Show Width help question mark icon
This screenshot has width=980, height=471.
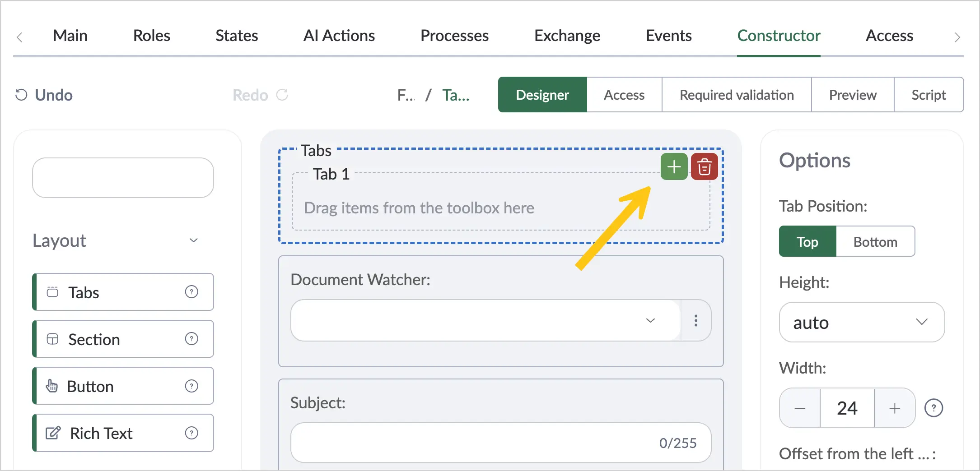point(933,408)
